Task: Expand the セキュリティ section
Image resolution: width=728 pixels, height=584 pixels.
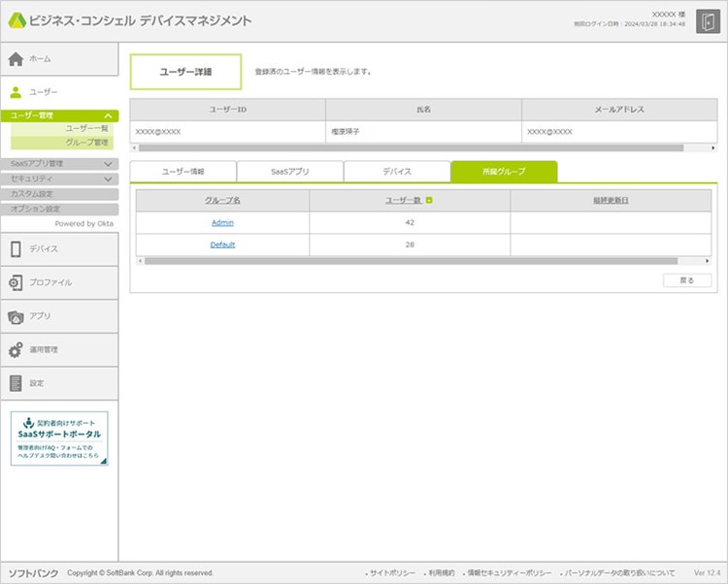Action: click(108, 179)
